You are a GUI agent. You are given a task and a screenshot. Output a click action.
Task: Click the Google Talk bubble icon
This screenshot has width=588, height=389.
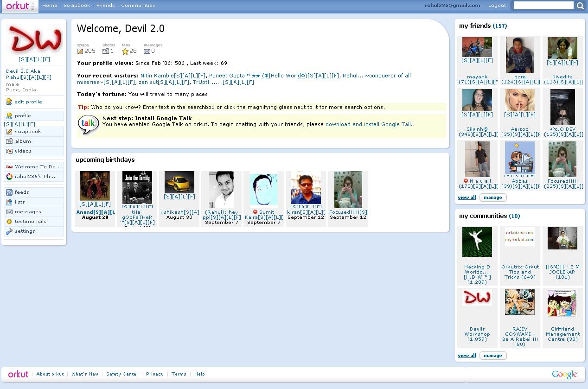coord(89,124)
